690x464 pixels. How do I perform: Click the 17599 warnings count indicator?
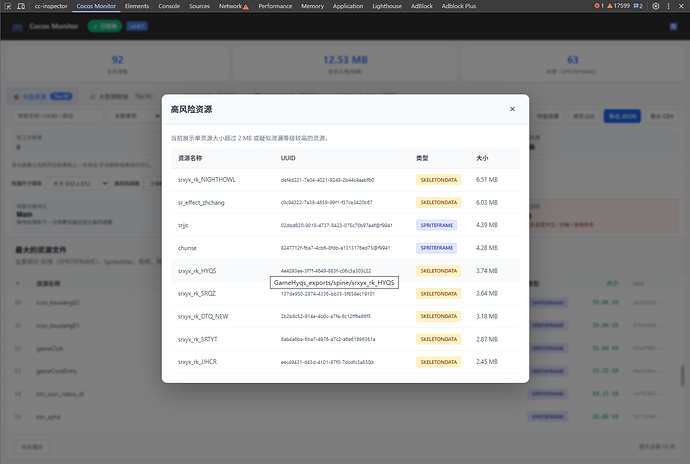618,6
